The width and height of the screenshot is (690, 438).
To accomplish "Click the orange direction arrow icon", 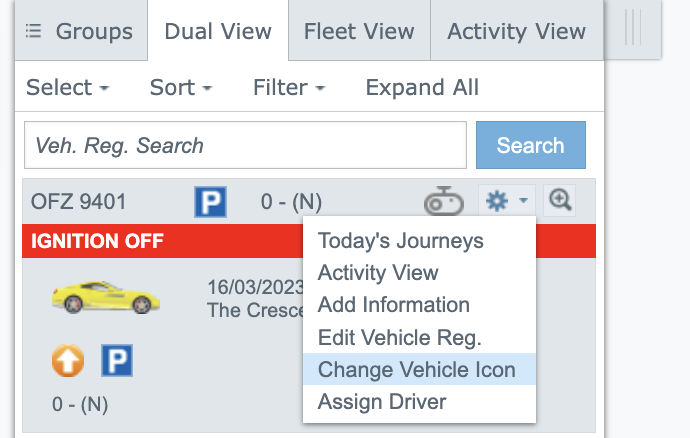I will point(67,361).
